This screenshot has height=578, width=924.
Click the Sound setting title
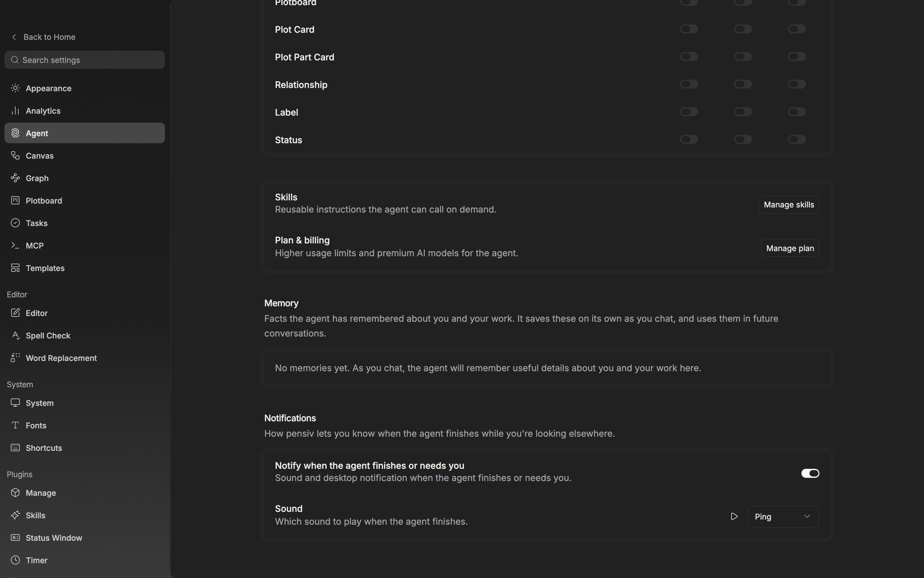click(288, 509)
